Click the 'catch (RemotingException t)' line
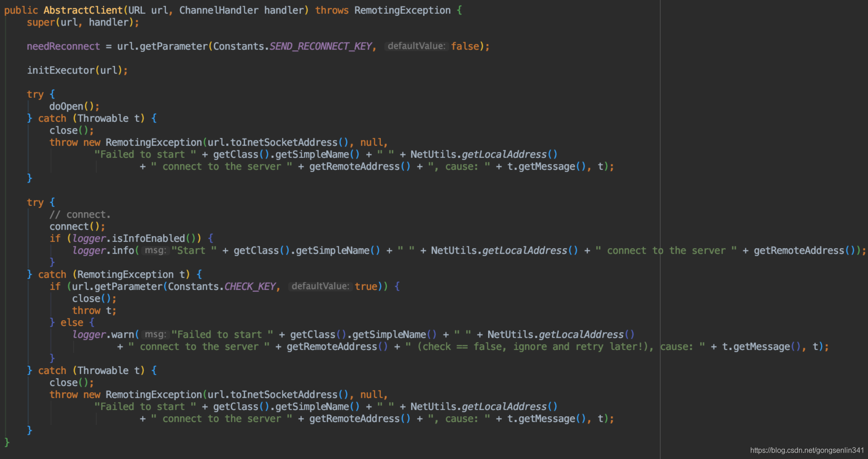The width and height of the screenshot is (868, 459). tap(115, 274)
